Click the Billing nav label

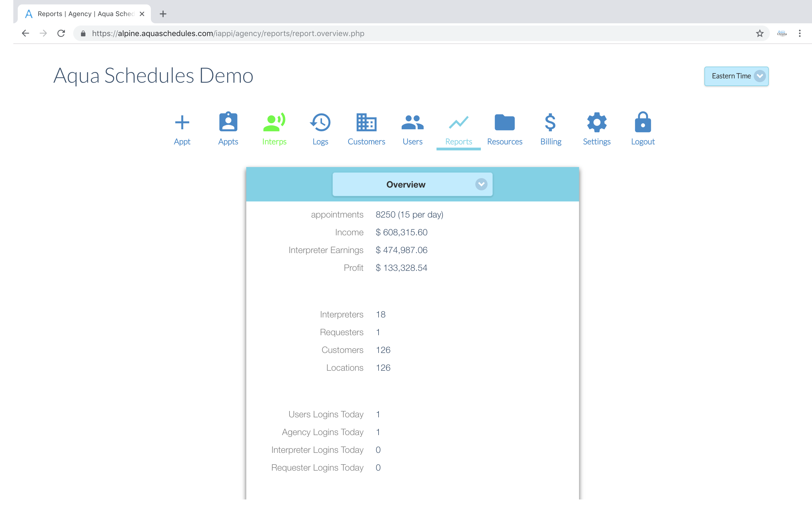tap(551, 142)
